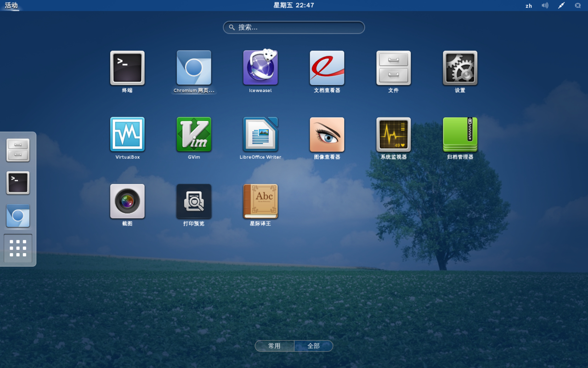Viewport: 588px width, 368px height.
Task: Open Chromium 网页… browser from the app grid
Action: pyautogui.click(x=194, y=68)
